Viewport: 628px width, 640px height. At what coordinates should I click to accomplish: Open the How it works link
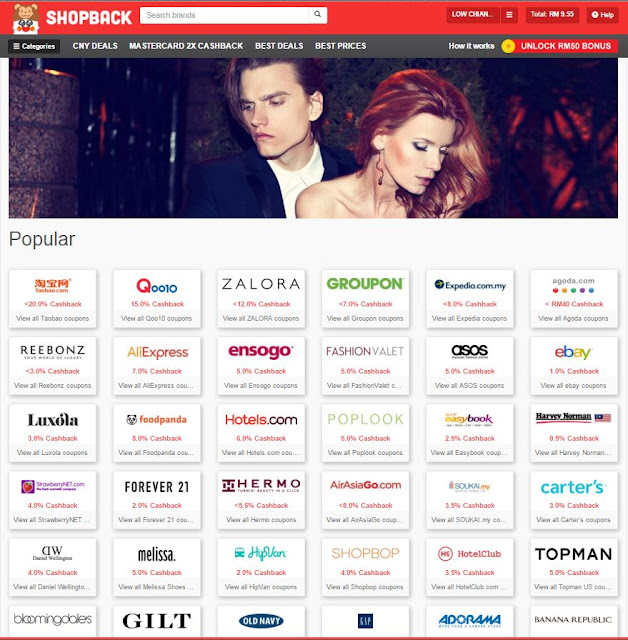point(471,46)
